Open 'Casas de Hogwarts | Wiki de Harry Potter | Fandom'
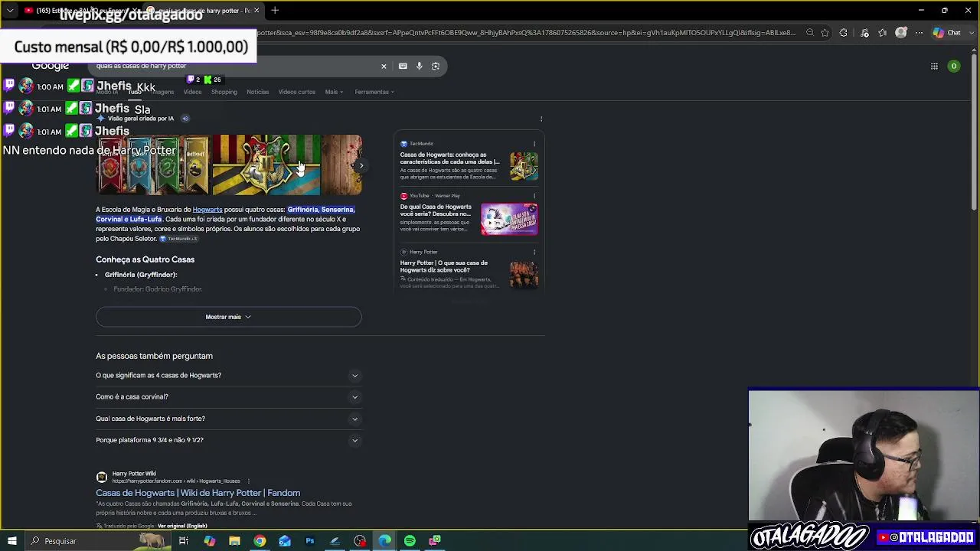The image size is (980, 551). click(x=198, y=493)
